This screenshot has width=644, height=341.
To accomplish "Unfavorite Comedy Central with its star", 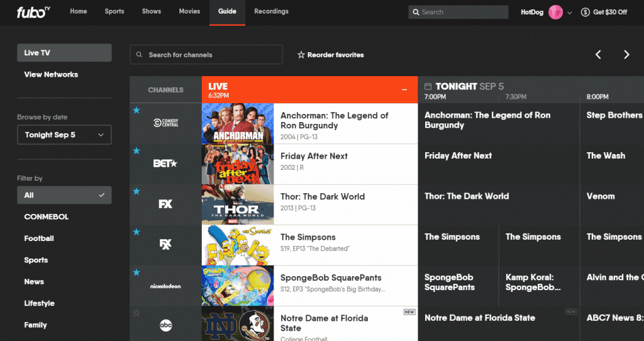I will 136,111.
